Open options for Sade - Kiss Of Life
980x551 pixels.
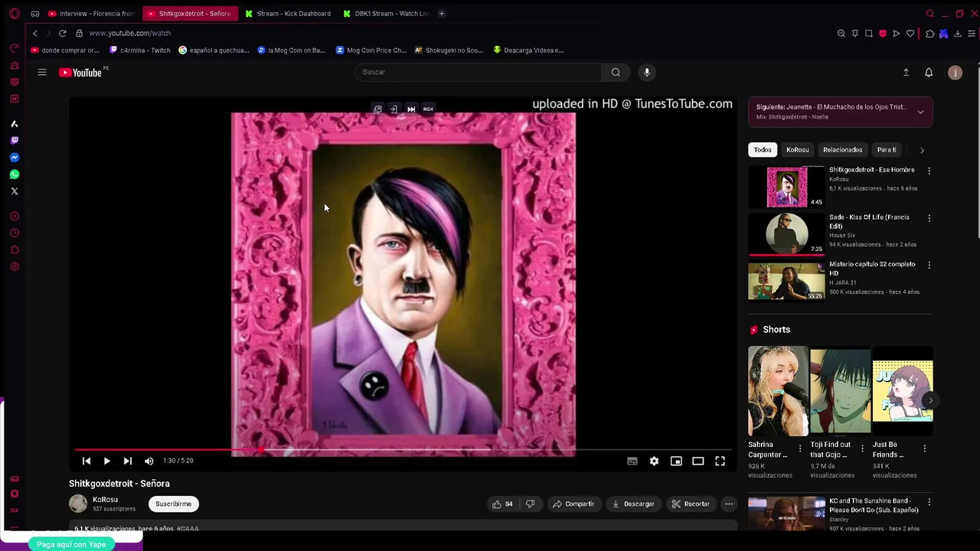point(929,218)
